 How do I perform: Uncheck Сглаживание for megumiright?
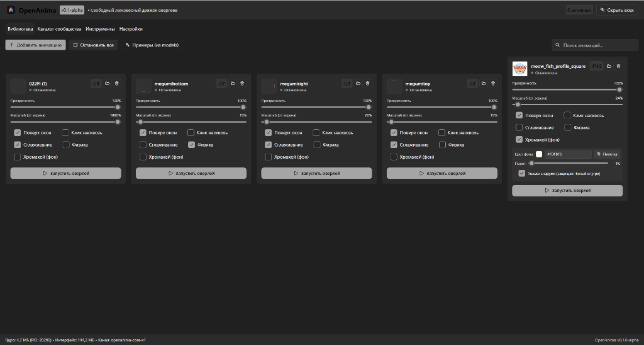click(268, 145)
